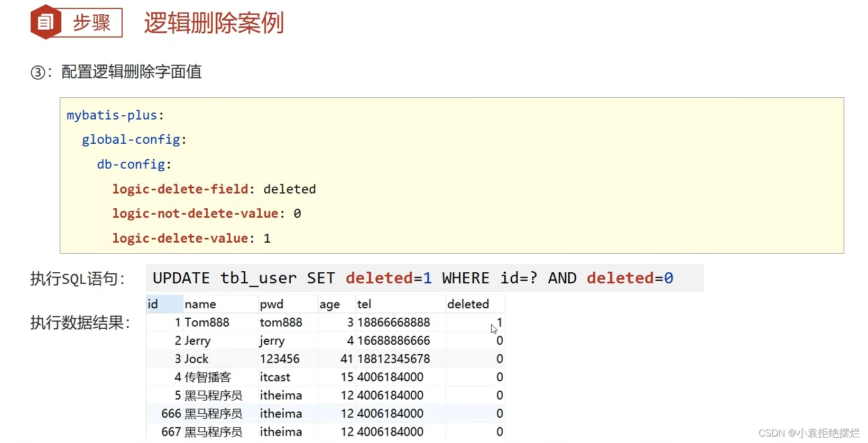Click deleted=0 in the SQL statement
The width and height of the screenshot is (868, 443).
[630, 278]
